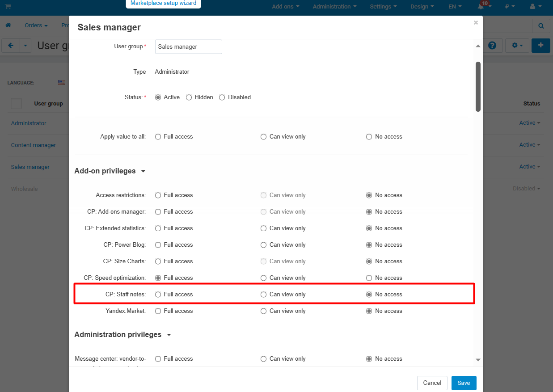This screenshot has height=392, width=553.
Task: Open the help question mark icon
Action: [492, 46]
